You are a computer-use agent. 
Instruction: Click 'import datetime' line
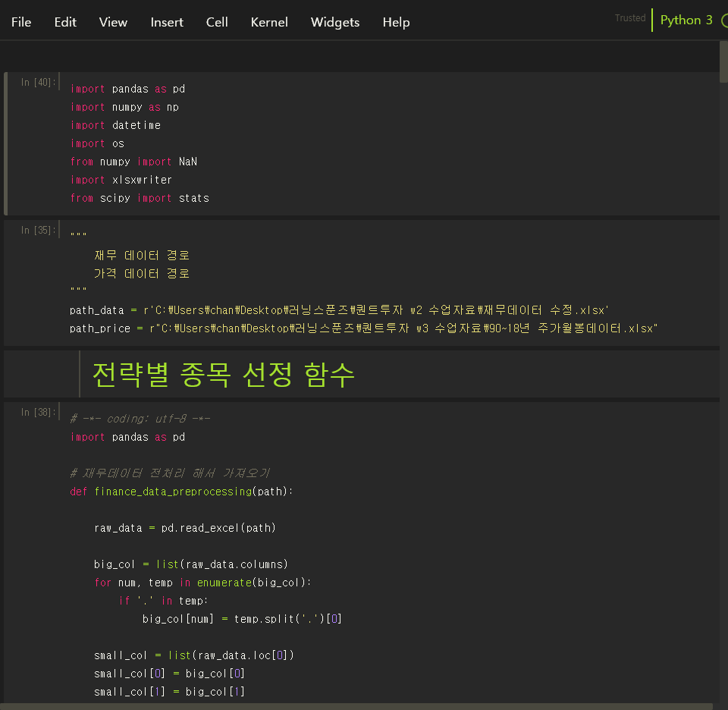click(115, 125)
